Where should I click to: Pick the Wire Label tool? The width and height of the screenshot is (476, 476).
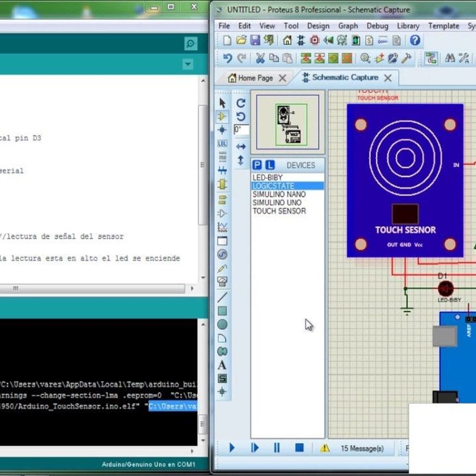pyautogui.click(x=222, y=143)
